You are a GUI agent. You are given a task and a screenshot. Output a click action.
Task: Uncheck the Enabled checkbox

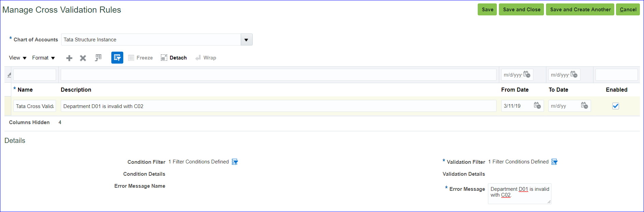point(616,106)
